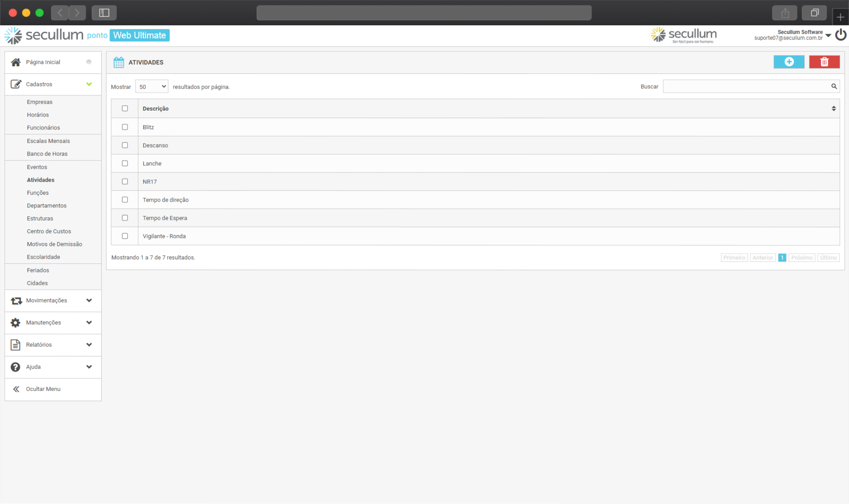Image resolution: width=849 pixels, height=504 pixels.
Task: Check the Blitz row checkbox
Action: tap(125, 127)
